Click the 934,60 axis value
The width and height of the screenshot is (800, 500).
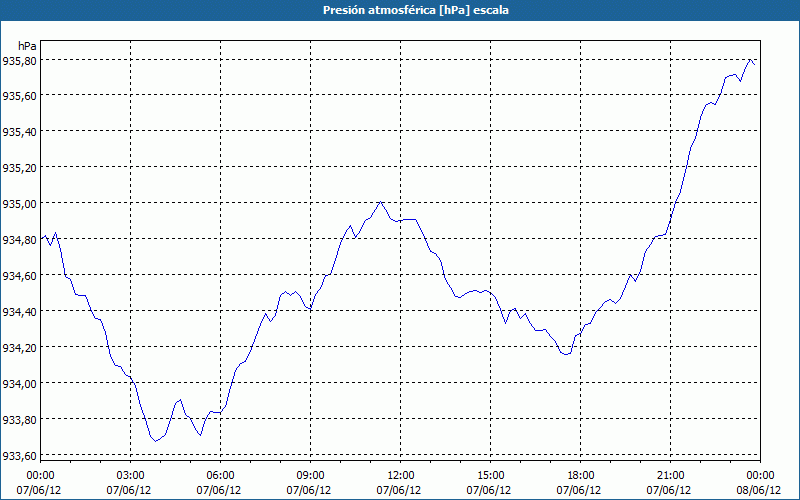[x=19, y=276]
